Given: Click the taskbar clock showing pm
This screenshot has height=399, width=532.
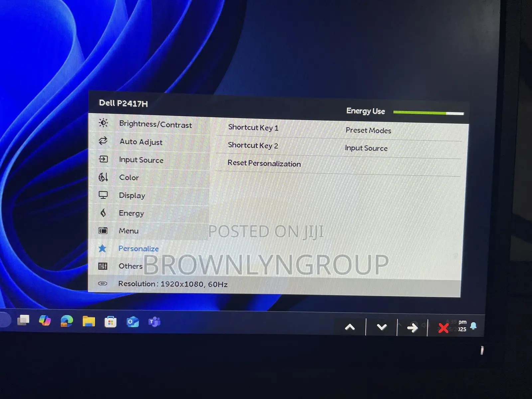Looking at the screenshot, I should (457, 326).
